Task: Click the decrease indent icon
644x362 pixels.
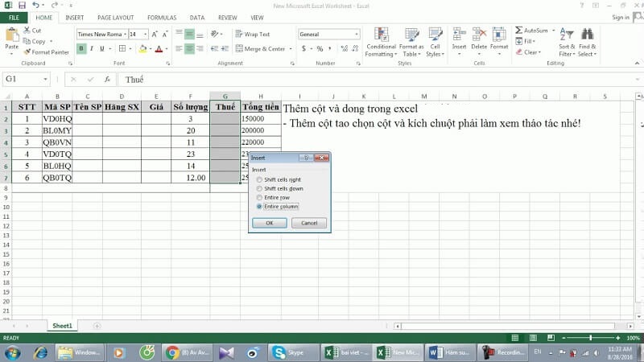Action: tap(214, 48)
